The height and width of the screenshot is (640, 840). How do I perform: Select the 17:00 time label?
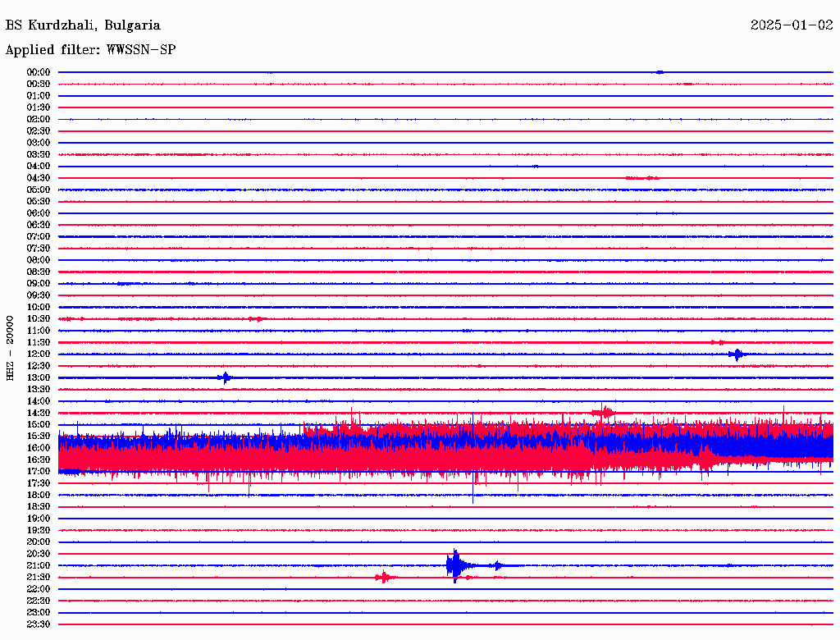[39, 472]
